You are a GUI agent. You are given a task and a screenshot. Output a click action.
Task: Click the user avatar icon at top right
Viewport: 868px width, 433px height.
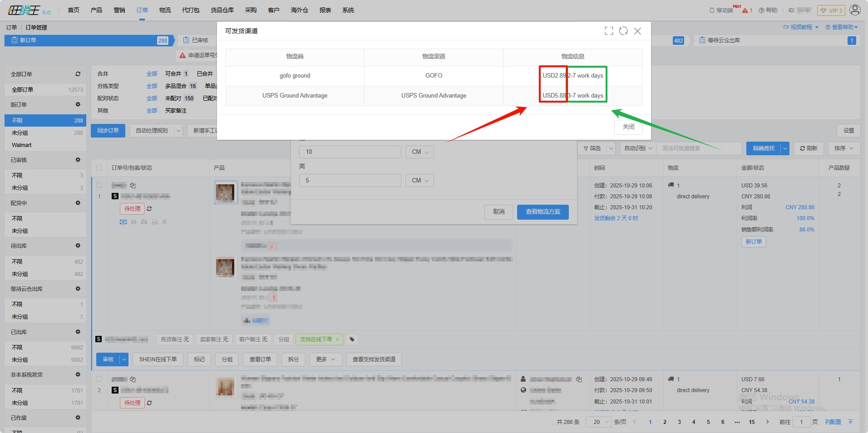[x=855, y=10]
